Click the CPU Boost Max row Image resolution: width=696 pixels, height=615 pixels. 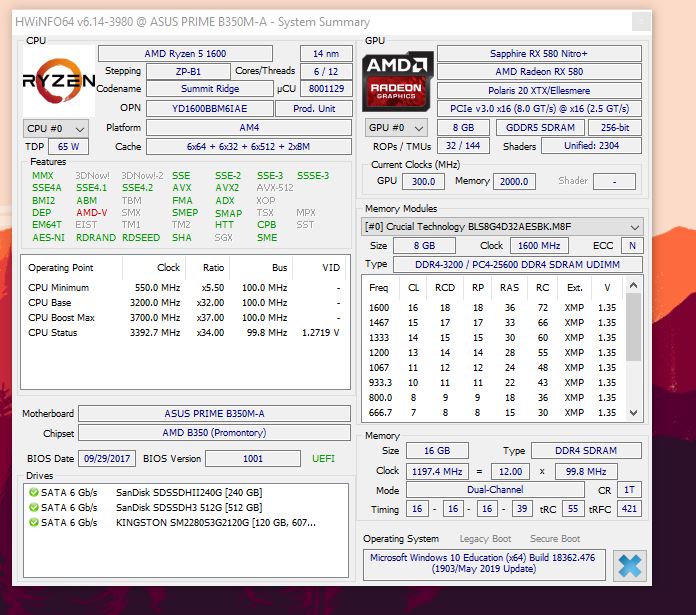[x=184, y=318]
